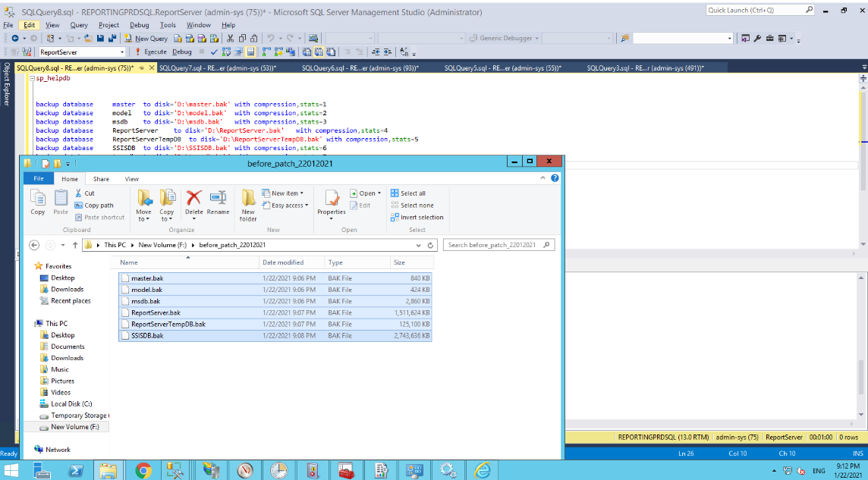Click the Toolbox icon in SSMS toolbar

point(770,39)
